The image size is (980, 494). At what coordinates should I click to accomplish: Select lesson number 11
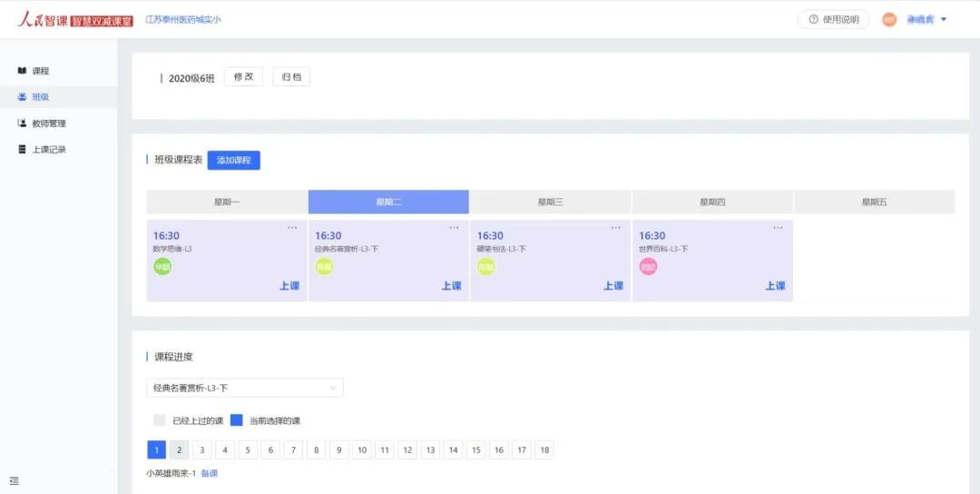click(385, 450)
